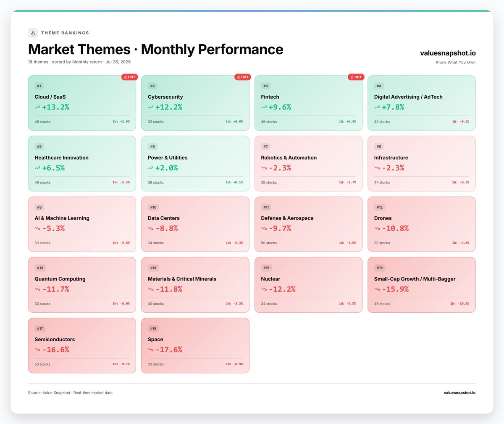Select the Cybersecurity theme title
The image size is (504, 424).
pos(165,97)
